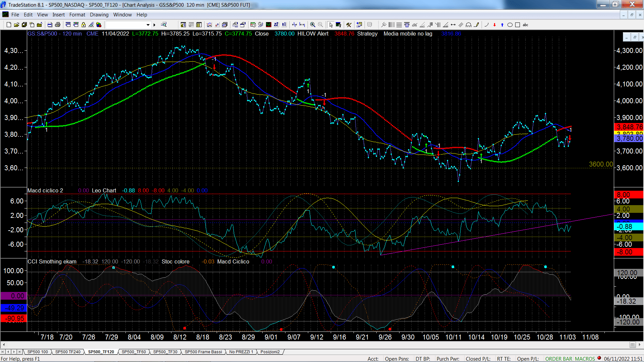
Task: Jump to the last workspace tab arrow
Action: [19, 352]
